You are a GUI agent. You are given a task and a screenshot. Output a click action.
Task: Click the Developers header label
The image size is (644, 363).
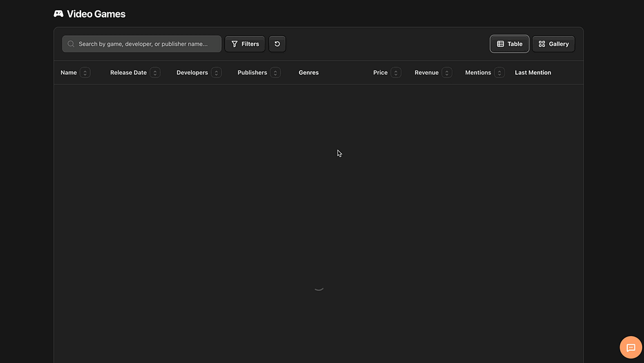pyautogui.click(x=192, y=73)
